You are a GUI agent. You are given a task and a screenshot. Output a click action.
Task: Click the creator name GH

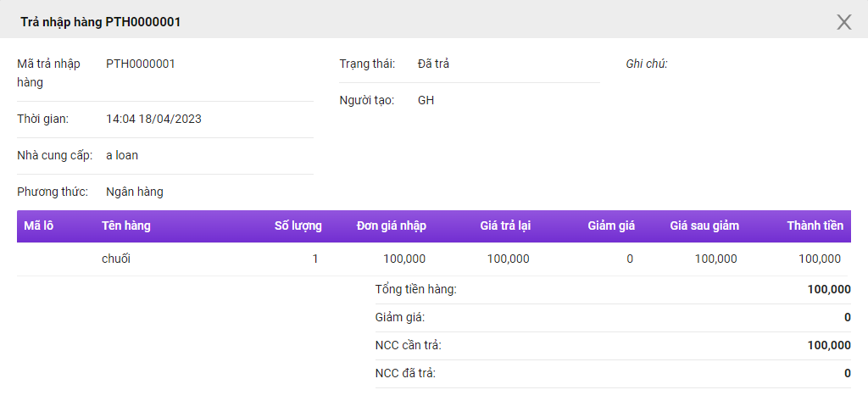click(426, 100)
